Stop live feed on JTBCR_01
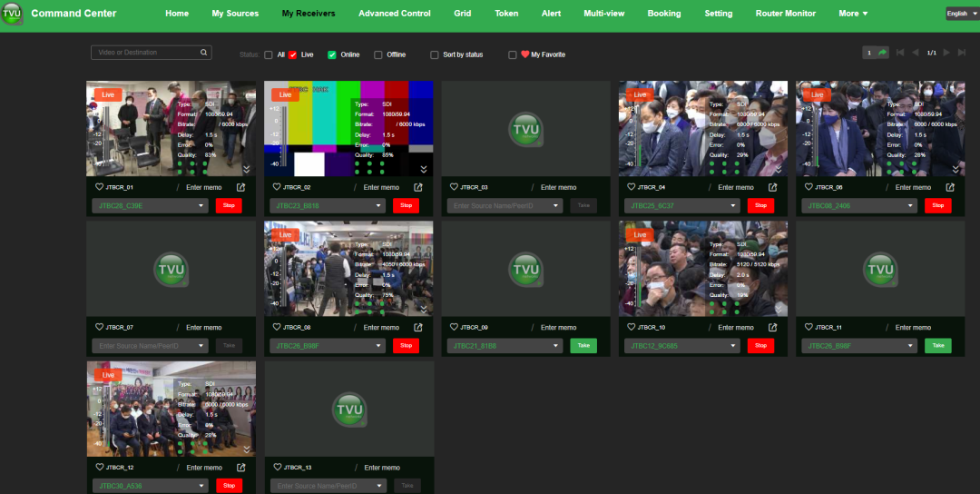The image size is (980, 494). pyautogui.click(x=229, y=206)
